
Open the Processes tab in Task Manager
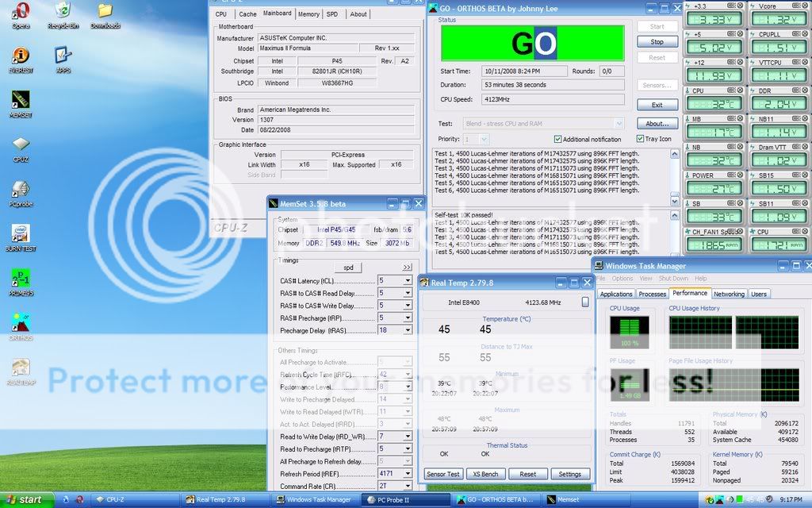click(x=652, y=294)
